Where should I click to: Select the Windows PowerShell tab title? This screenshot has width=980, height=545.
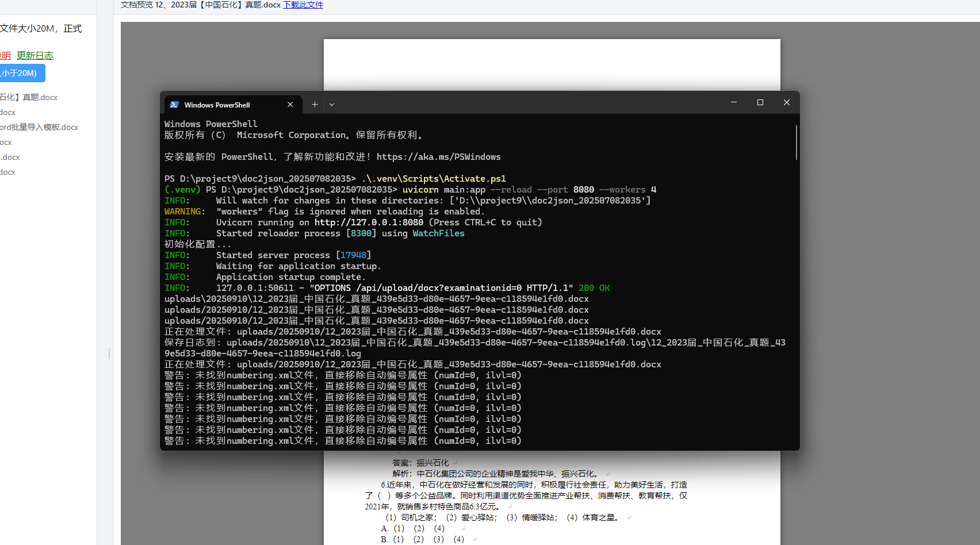pos(217,105)
